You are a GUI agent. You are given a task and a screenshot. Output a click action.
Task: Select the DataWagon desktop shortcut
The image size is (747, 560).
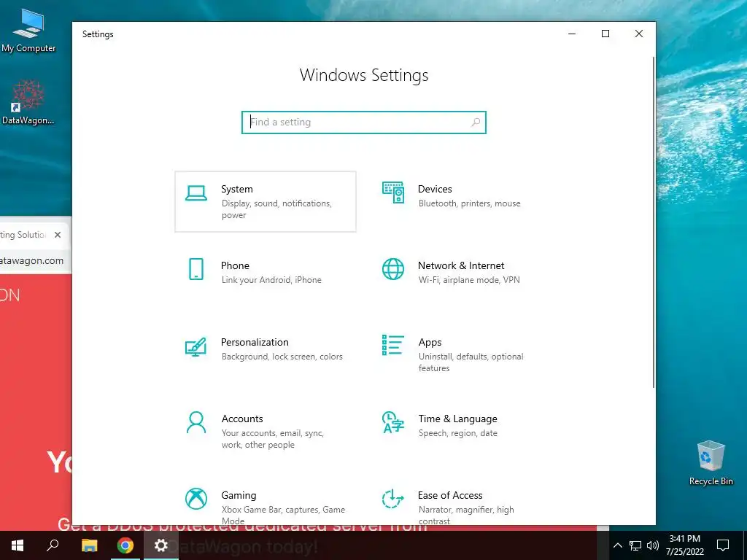28,102
